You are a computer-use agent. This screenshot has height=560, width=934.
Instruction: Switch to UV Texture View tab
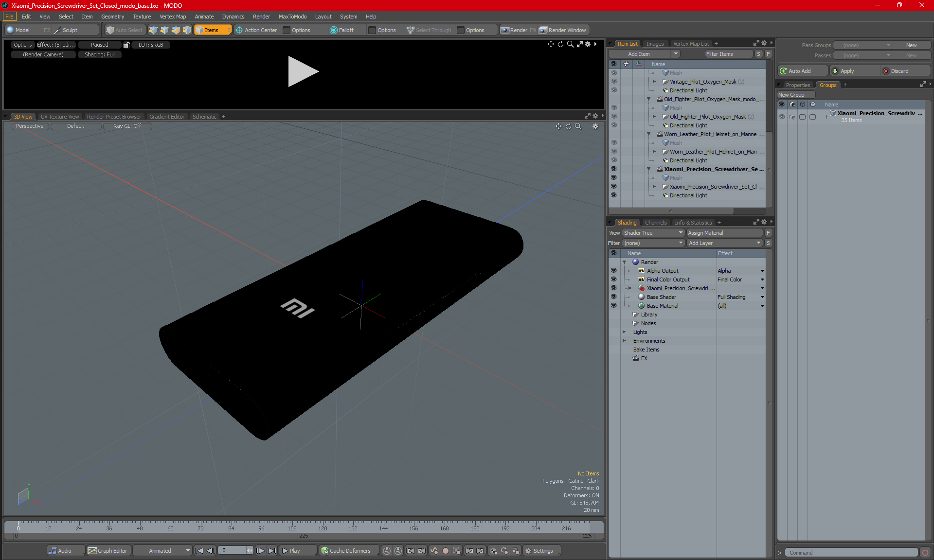pos(59,117)
